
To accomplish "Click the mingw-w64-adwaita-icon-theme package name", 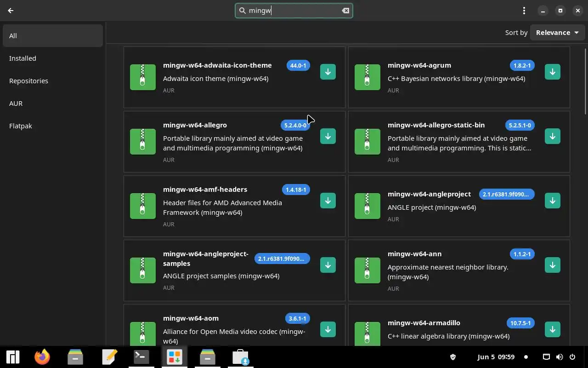I will (217, 65).
